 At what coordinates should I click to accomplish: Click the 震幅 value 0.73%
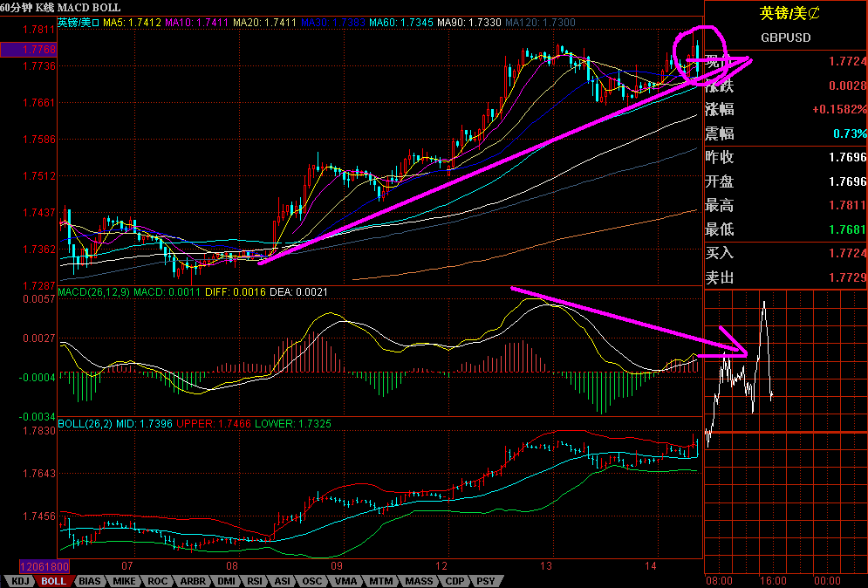click(851, 133)
